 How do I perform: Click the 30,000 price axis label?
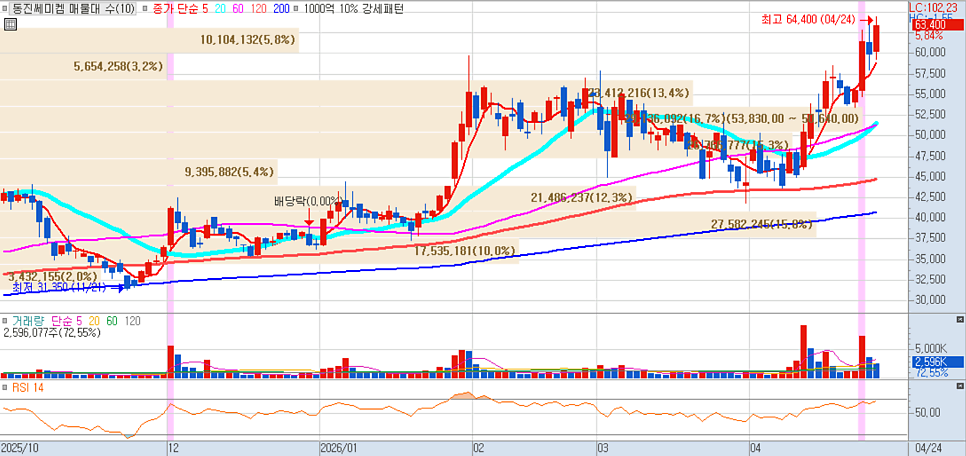pos(930,299)
